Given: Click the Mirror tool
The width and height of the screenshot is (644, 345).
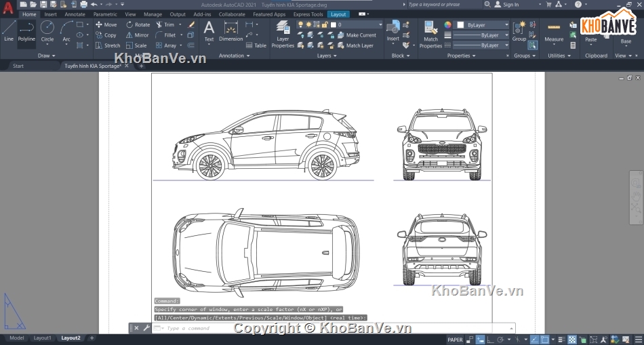Looking at the screenshot, I should coord(138,35).
